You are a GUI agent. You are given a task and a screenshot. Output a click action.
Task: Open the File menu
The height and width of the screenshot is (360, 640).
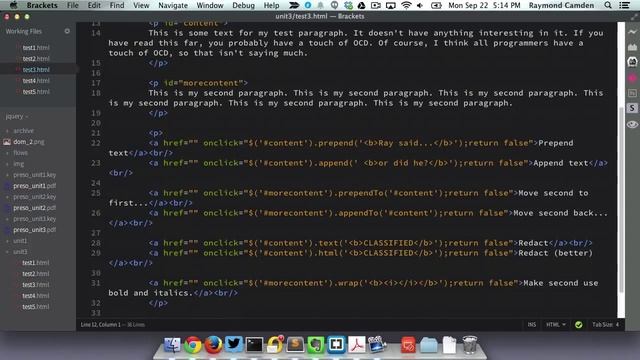(73, 5)
